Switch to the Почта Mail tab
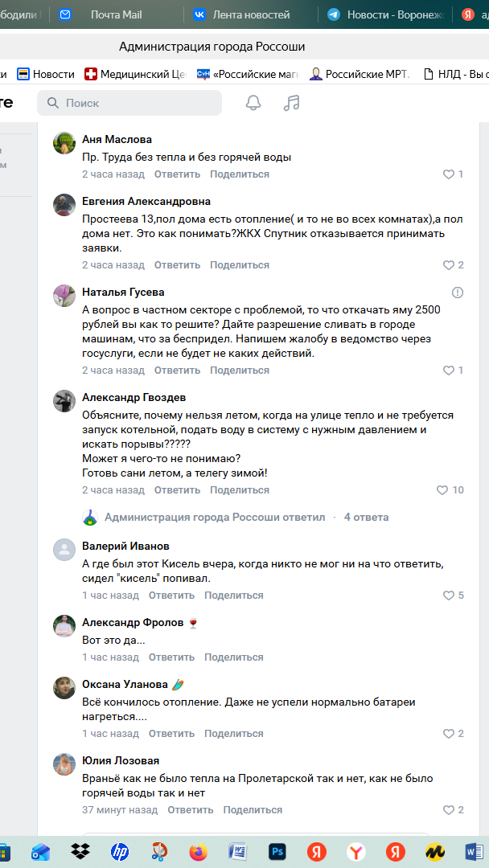489x868 pixels. pos(117,14)
